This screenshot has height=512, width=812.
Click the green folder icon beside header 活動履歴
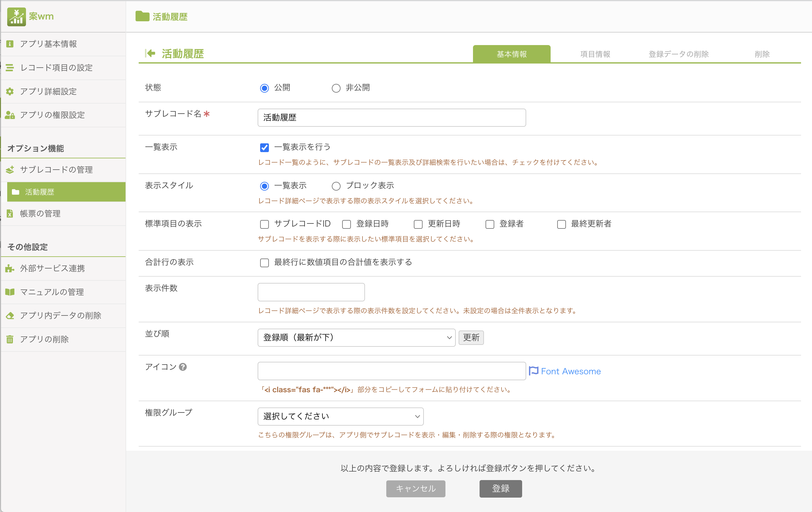(142, 16)
